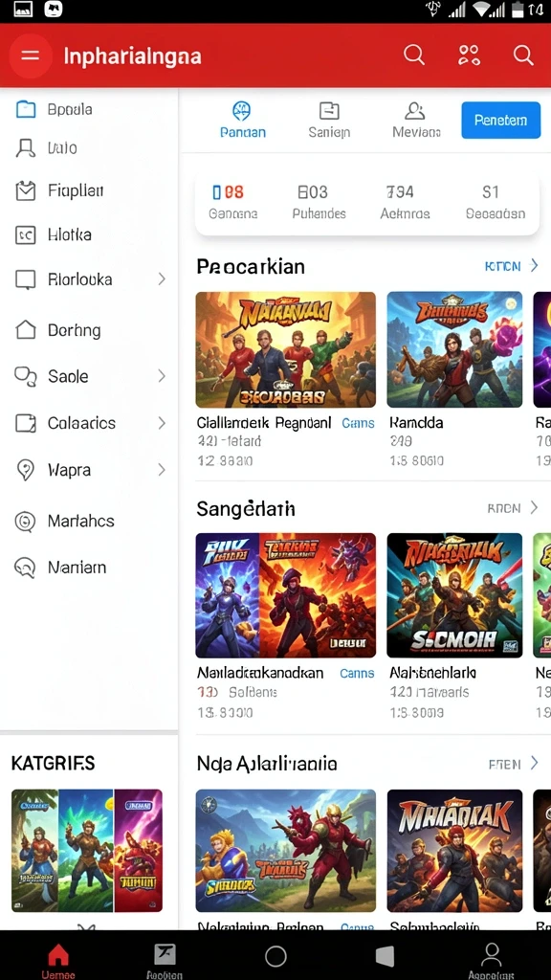Screen dimensions: 551x980
Task: Open the see-all link beside Sangedath
Action: pos(513,508)
